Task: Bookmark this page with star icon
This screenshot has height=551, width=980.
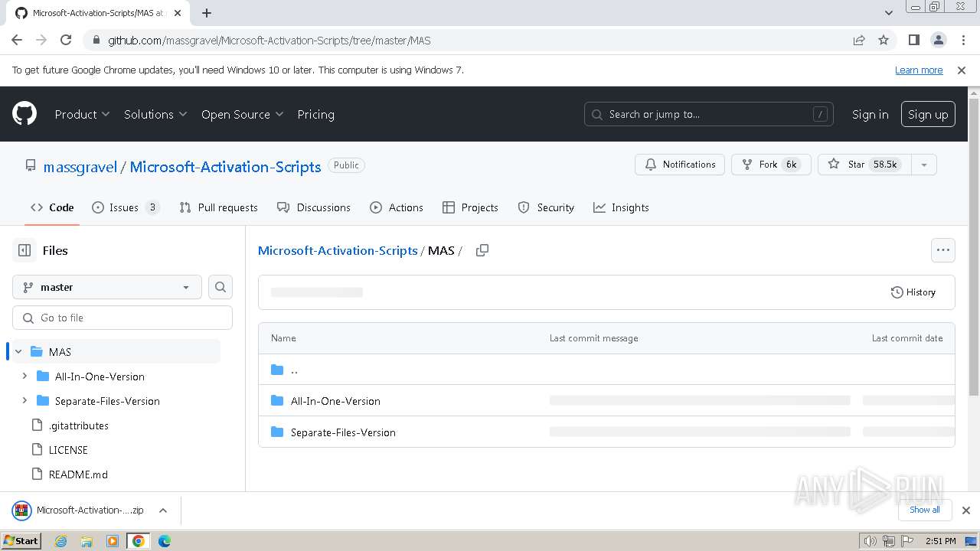Action: [884, 41]
